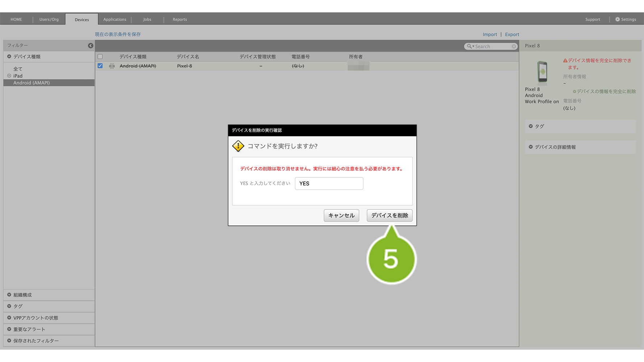Screen dimensions: 644x362
Task: Click デバイスの情報を完全に削除 link
Action: 604,92
